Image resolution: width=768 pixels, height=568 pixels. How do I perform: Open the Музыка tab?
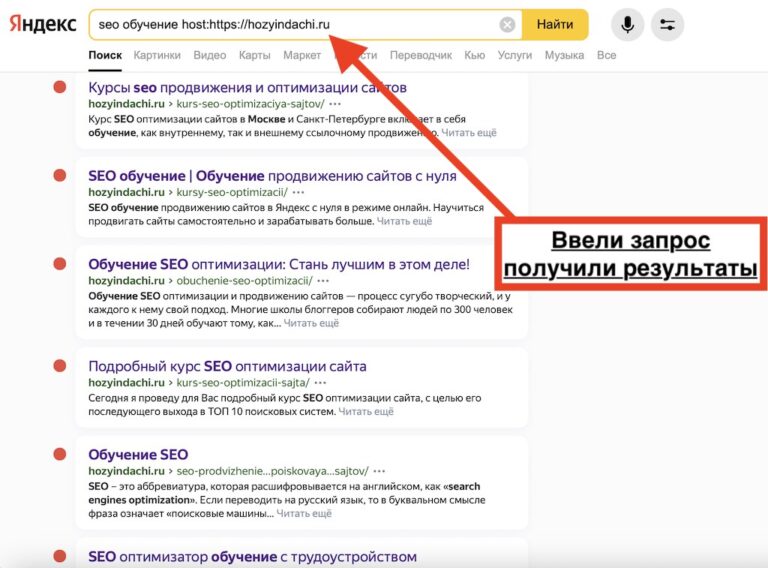[x=564, y=55]
